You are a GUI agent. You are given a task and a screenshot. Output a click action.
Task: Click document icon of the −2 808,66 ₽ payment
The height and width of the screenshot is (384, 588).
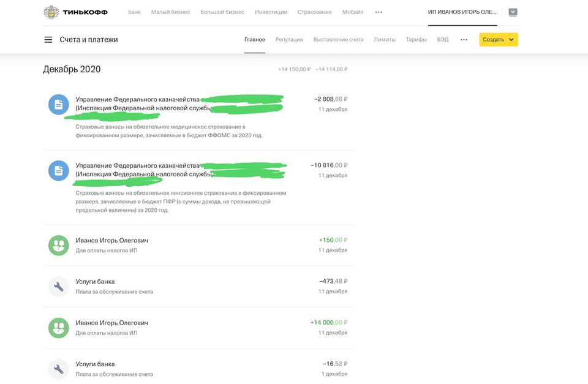(58, 104)
